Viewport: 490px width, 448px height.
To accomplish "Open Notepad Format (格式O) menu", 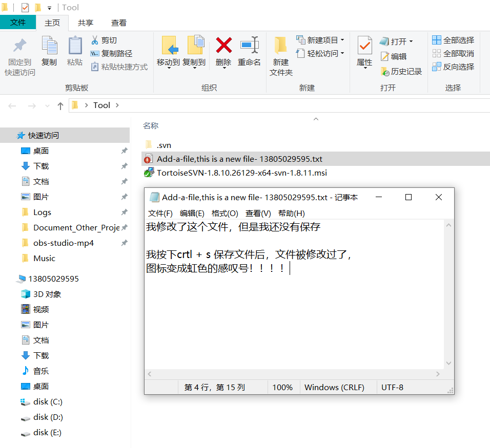I will tap(224, 213).
